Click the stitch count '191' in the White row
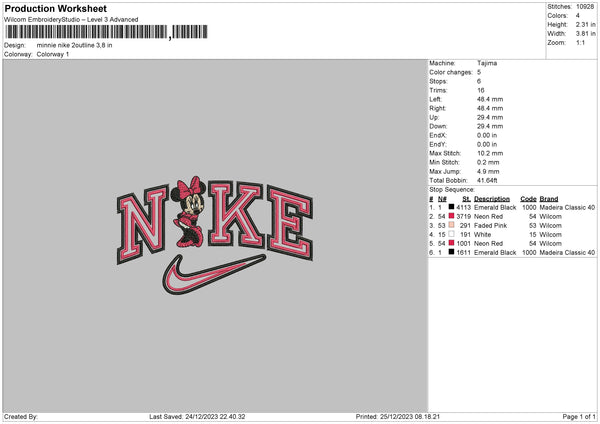 (465, 235)
